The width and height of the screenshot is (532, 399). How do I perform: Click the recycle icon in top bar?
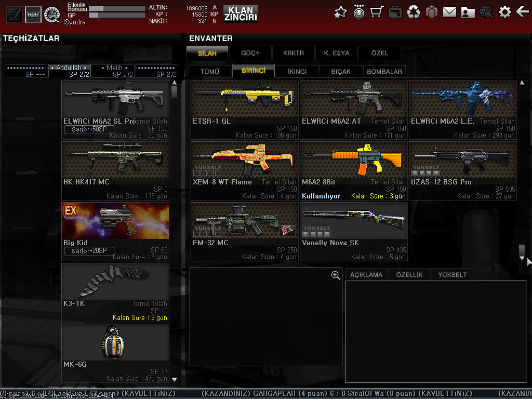pos(414,12)
